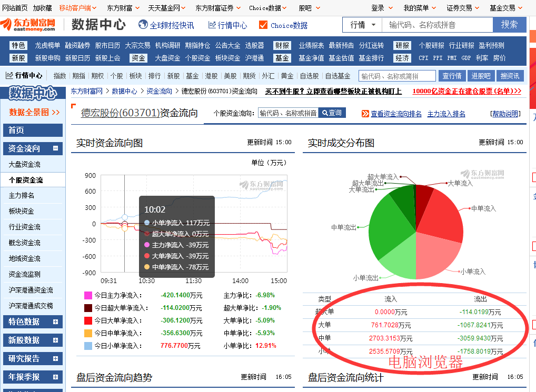Select 港股 in the 行情中心 bar
Image resolution: width=536 pixels, height=392 pixels.
[x=211, y=76]
